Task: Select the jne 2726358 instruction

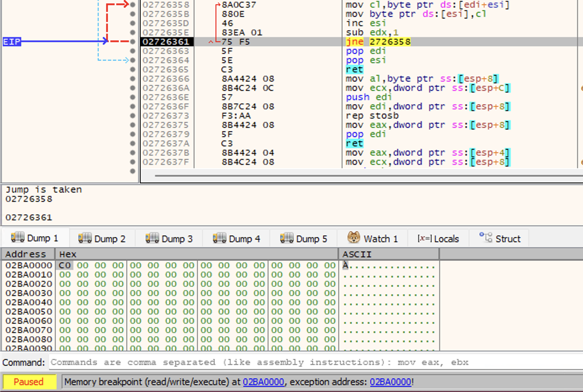Action: click(378, 42)
